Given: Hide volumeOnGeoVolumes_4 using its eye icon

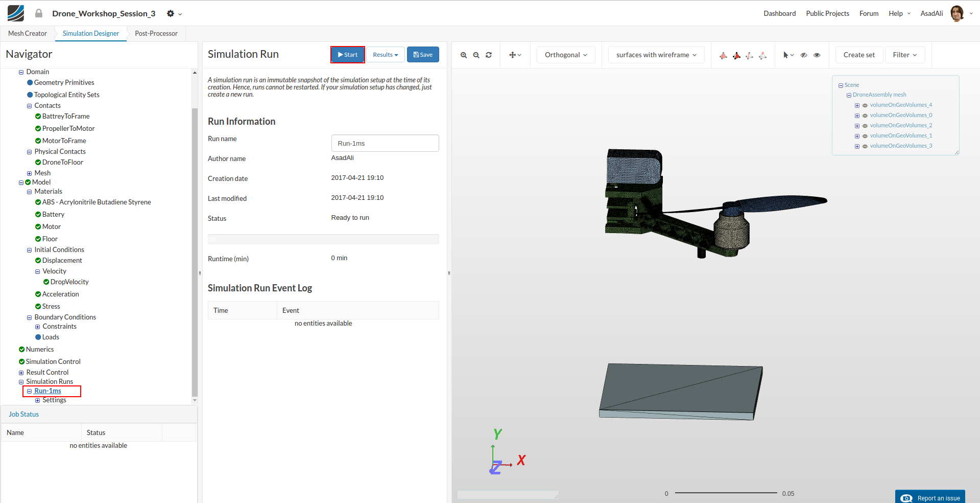Looking at the screenshot, I should pyautogui.click(x=865, y=105).
